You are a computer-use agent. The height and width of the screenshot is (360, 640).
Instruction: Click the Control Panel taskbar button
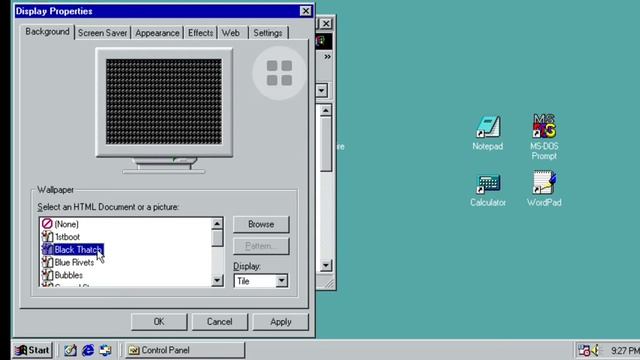(x=185, y=350)
